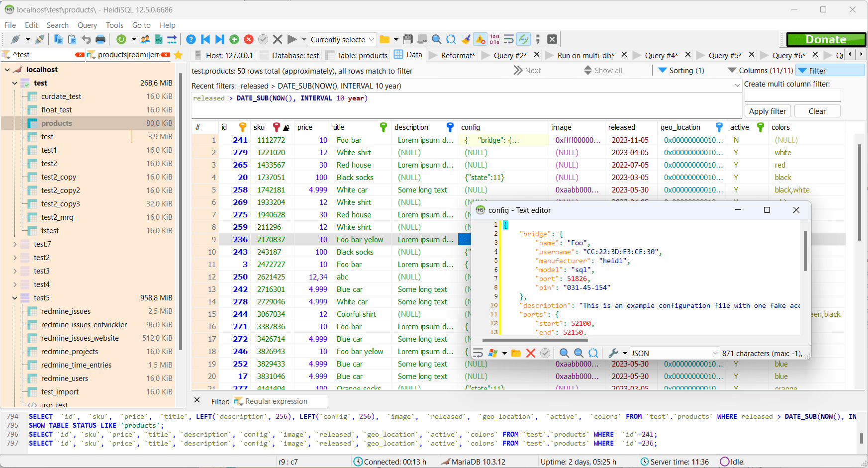The width and height of the screenshot is (868, 468).
Task: Open the 'Currently selected' database dropdown
Action: [x=372, y=39]
